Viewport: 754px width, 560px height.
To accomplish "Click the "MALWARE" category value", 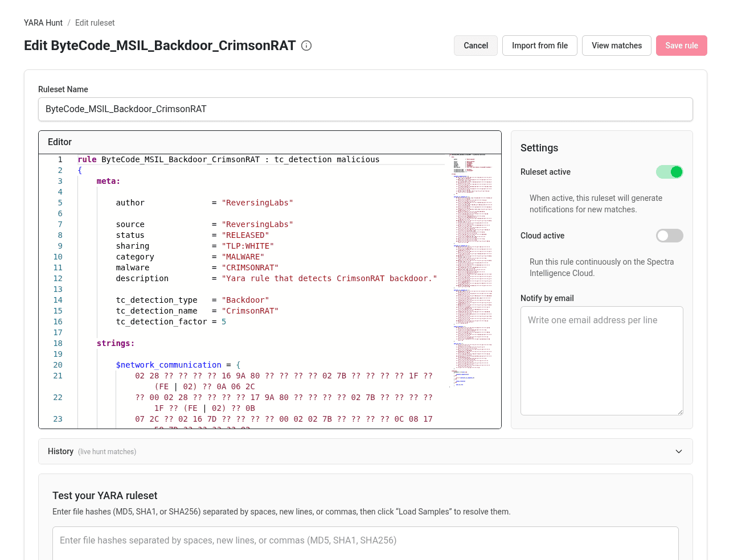I will (243, 257).
